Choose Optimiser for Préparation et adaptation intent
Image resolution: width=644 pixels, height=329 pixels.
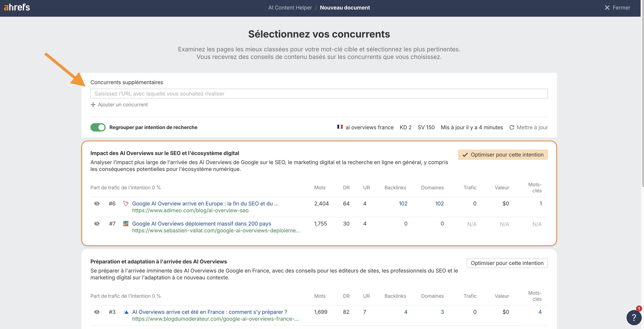coord(507,263)
